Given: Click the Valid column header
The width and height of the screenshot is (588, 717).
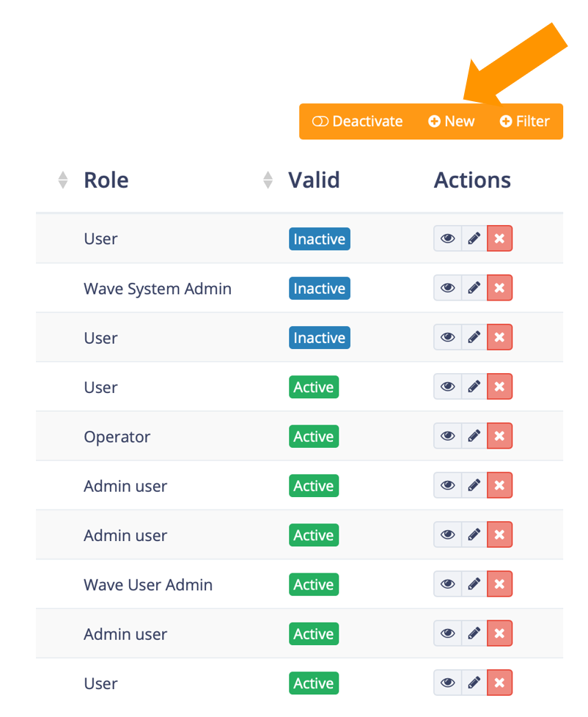Looking at the screenshot, I should click(314, 180).
